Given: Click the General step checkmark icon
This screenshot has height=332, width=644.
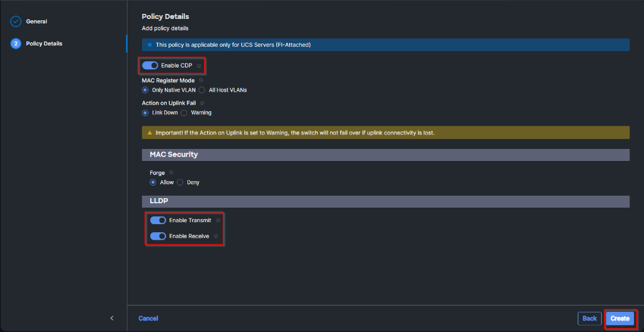Looking at the screenshot, I should point(16,21).
